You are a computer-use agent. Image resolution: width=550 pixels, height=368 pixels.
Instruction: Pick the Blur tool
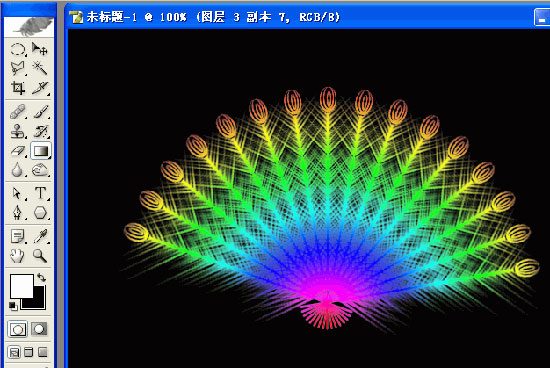point(18,170)
